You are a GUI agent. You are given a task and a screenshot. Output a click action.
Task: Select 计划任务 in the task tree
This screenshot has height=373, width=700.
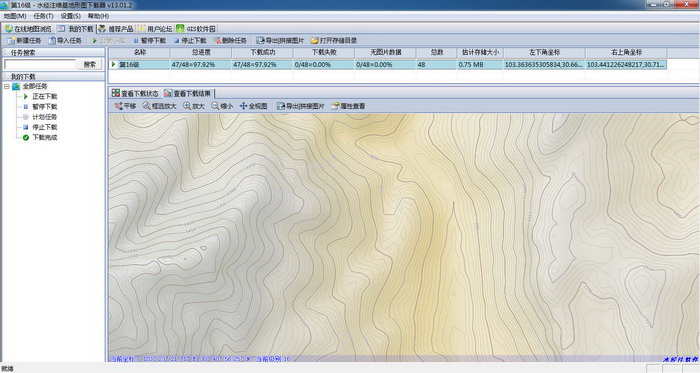(45, 117)
